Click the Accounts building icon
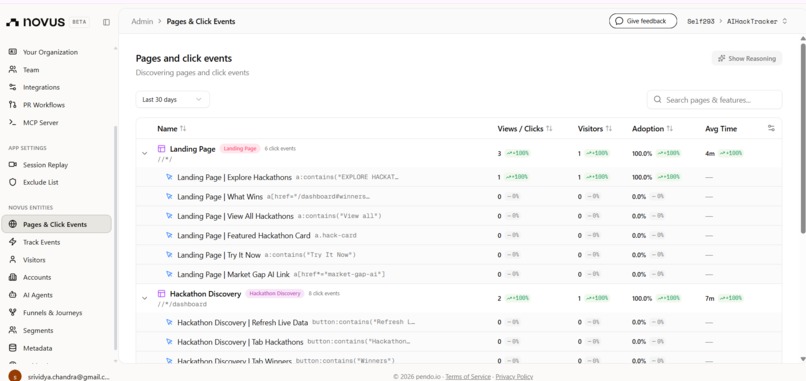Image resolution: width=806 pixels, height=381 pixels. (13, 277)
